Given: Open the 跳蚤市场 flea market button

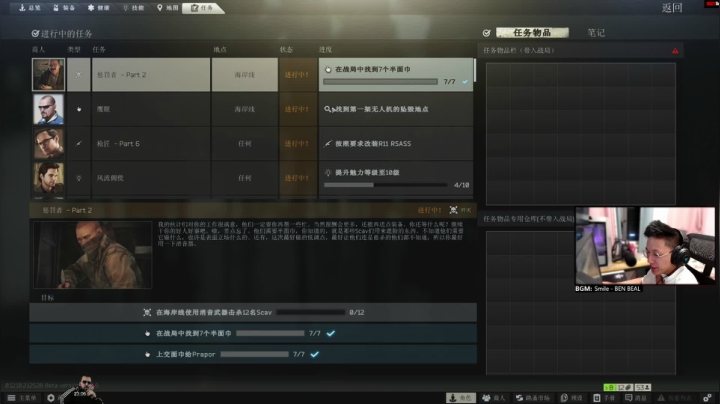Looking at the screenshot, I should pyautogui.click(x=533, y=398).
